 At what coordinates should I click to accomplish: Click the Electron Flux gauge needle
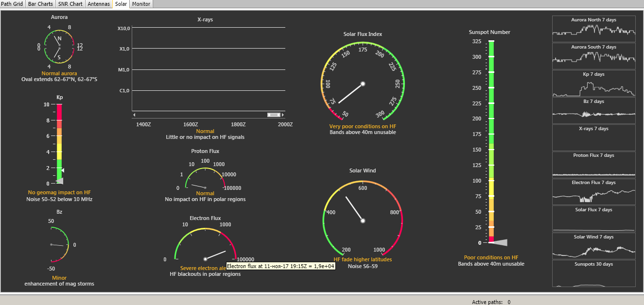(216, 254)
